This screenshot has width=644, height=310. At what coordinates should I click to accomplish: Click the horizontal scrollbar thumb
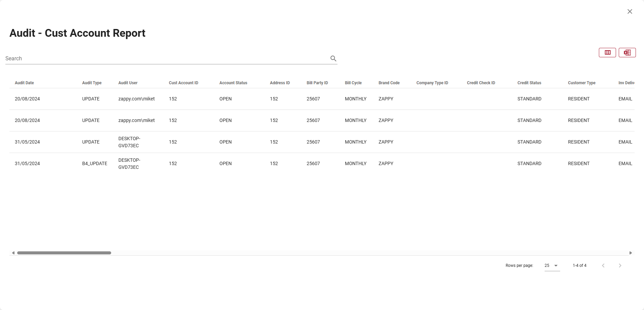64,253
